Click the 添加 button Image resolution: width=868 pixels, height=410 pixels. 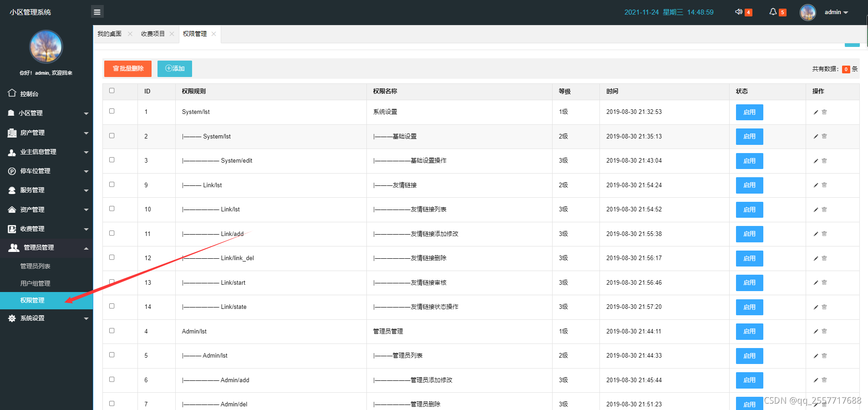(175, 69)
